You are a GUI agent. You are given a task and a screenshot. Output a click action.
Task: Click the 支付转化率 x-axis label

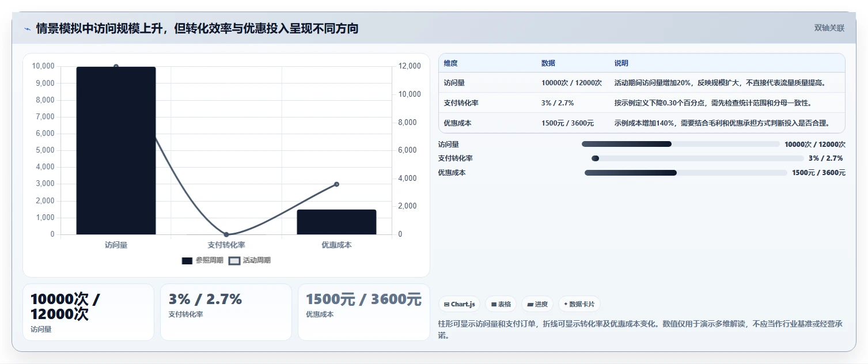[226, 245]
